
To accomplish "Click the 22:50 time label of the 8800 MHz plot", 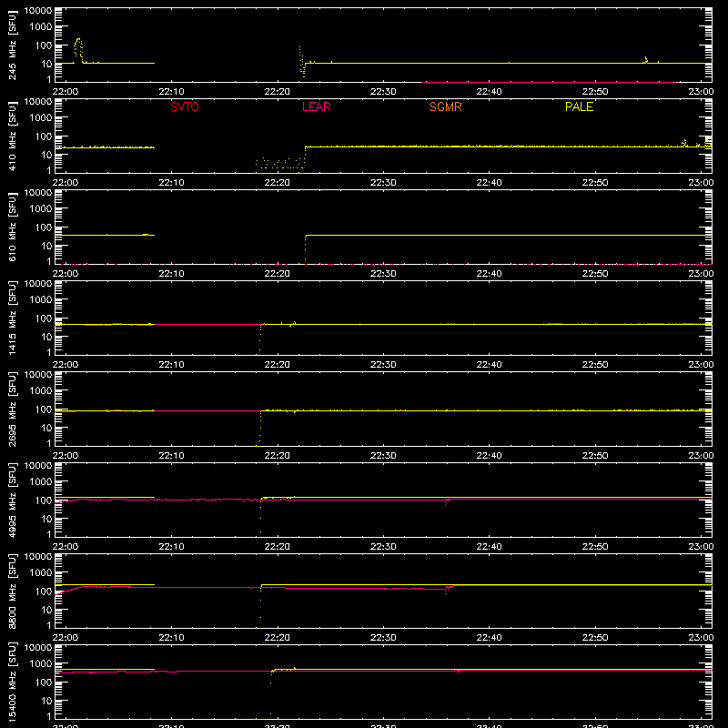I will [x=595, y=638].
